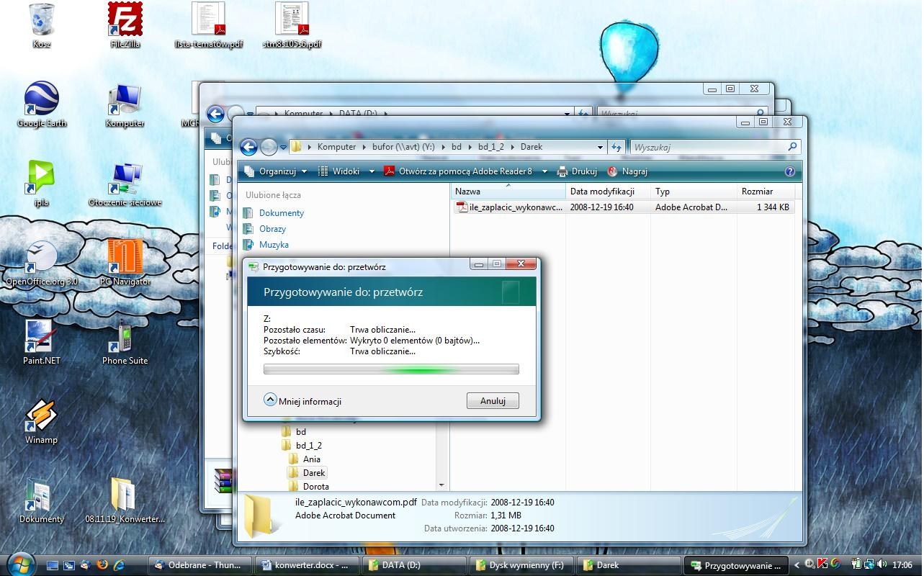Screen dimensions: 924x576
Task: Click the Drukuj toolbar button
Action: click(577, 171)
